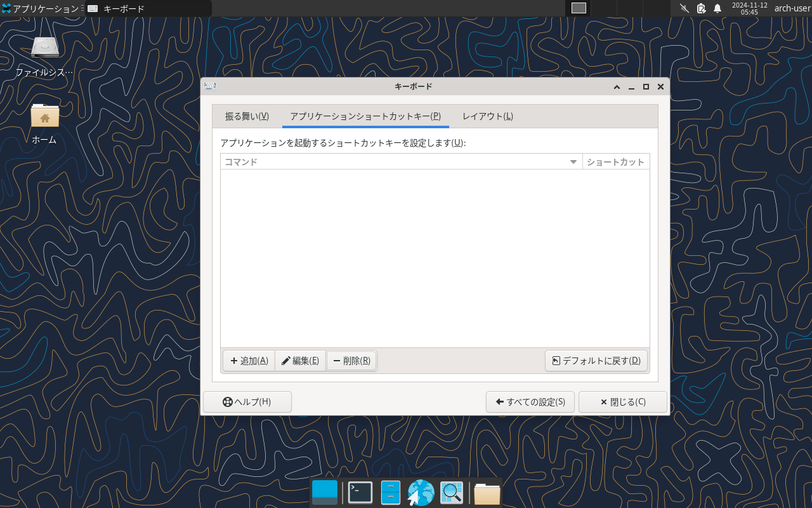Launch the web browser from the dock
The width and height of the screenshot is (812, 508).
click(421, 492)
